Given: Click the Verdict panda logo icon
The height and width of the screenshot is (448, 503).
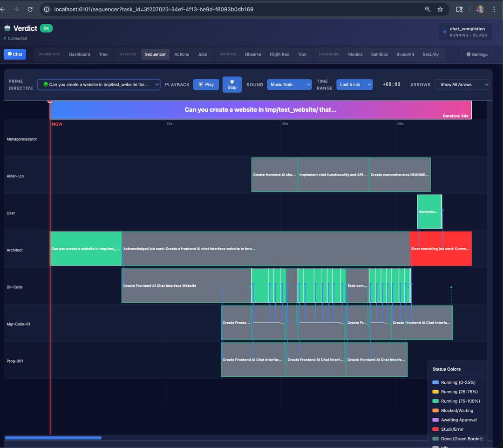Looking at the screenshot, I should pos(7,28).
